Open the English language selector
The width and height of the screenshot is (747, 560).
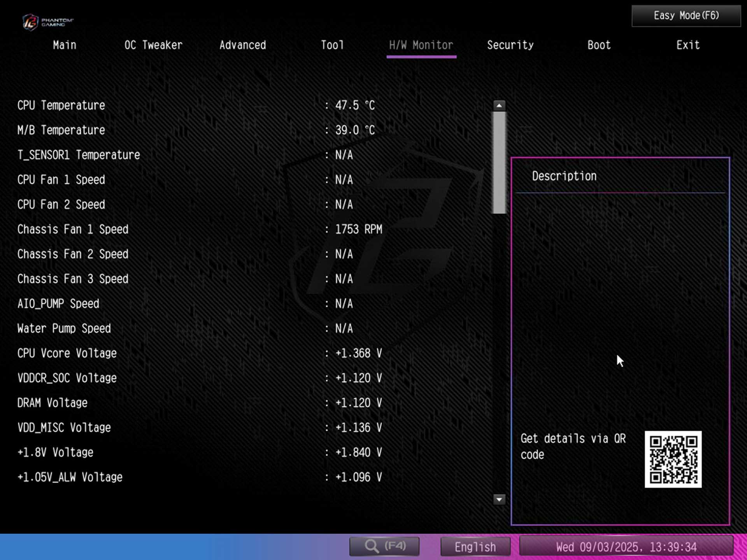click(x=475, y=546)
